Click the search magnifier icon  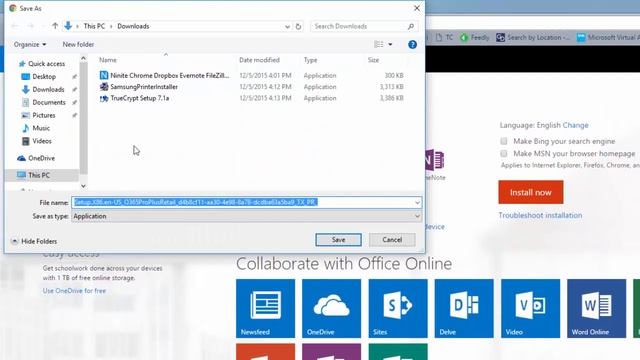411,26
